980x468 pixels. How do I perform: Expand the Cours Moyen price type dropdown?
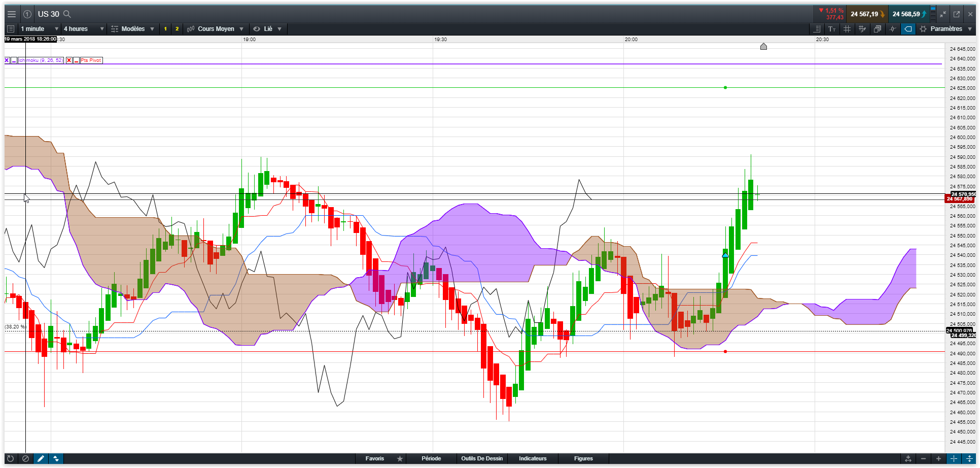pos(216,29)
